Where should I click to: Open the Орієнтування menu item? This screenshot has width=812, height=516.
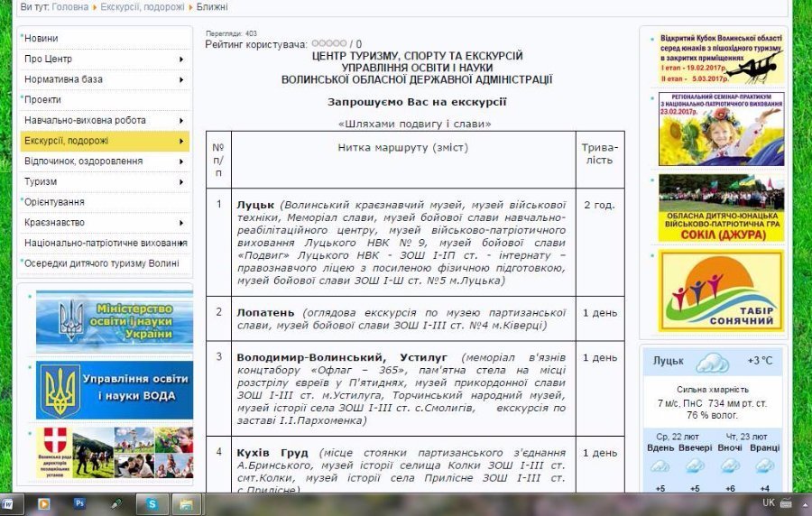tap(54, 202)
